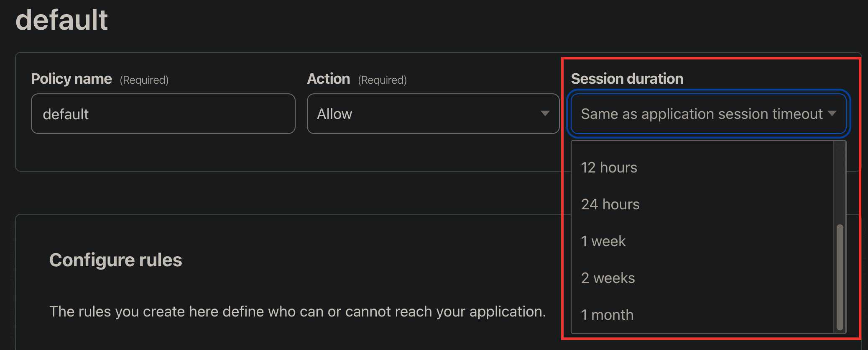Click the arrow icon of Action dropdown
The width and height of the screenshot is (868, 350).
pyautogui.click(x=545, y=113)
